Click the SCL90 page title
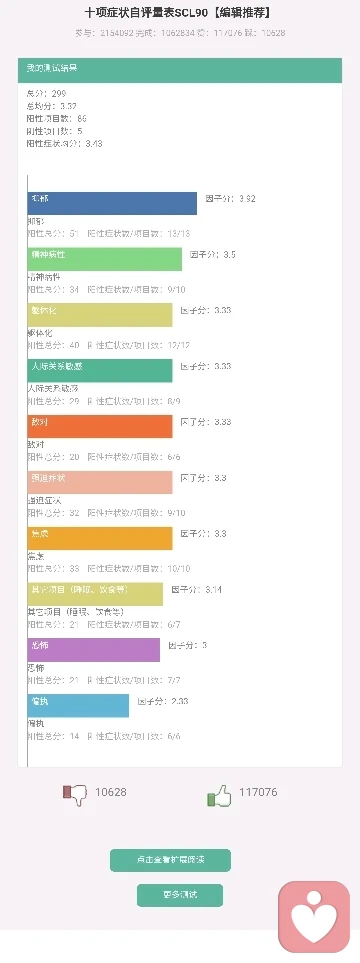The width and height of the screenshot is (360, 963). coord(180,13)
